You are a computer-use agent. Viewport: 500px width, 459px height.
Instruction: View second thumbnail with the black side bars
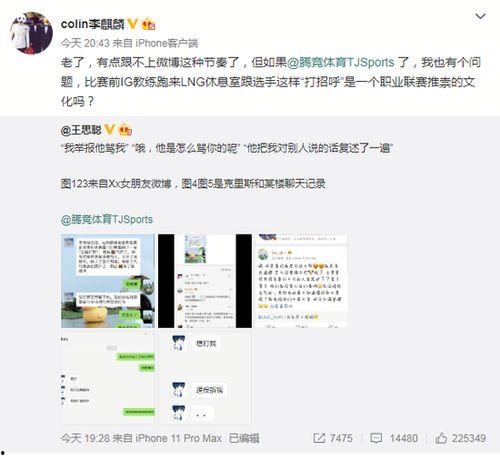click(x=205, y=281)
